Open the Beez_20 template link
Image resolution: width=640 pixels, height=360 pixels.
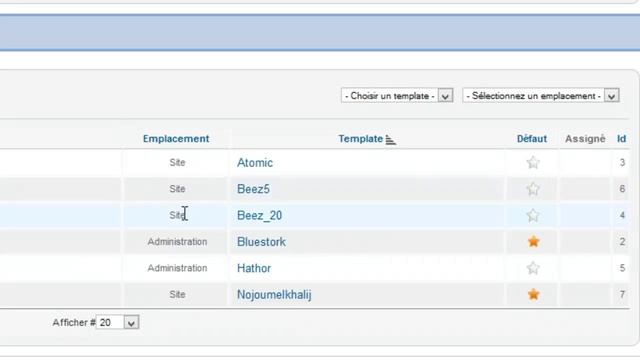click(260, 216)
